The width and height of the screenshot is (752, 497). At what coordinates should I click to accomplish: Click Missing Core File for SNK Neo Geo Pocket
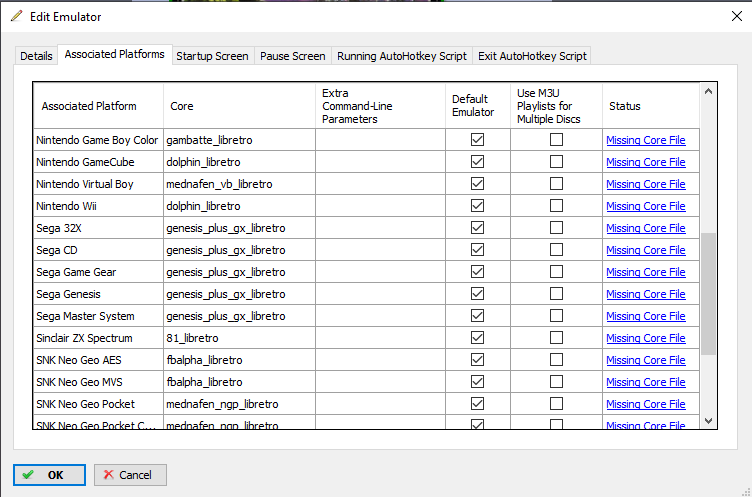tap(646, 404)
